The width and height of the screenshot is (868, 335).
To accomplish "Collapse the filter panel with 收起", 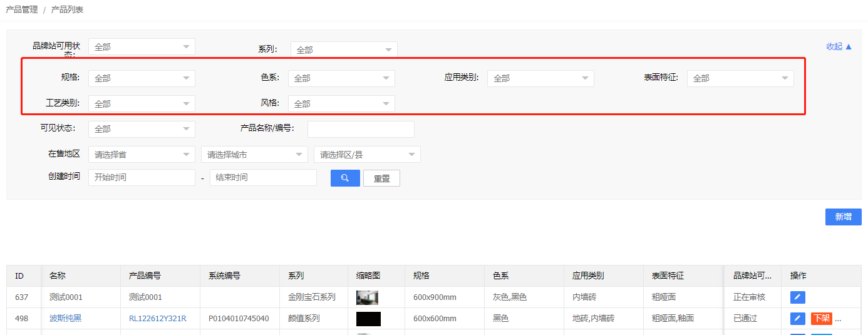I will point(839,46).
